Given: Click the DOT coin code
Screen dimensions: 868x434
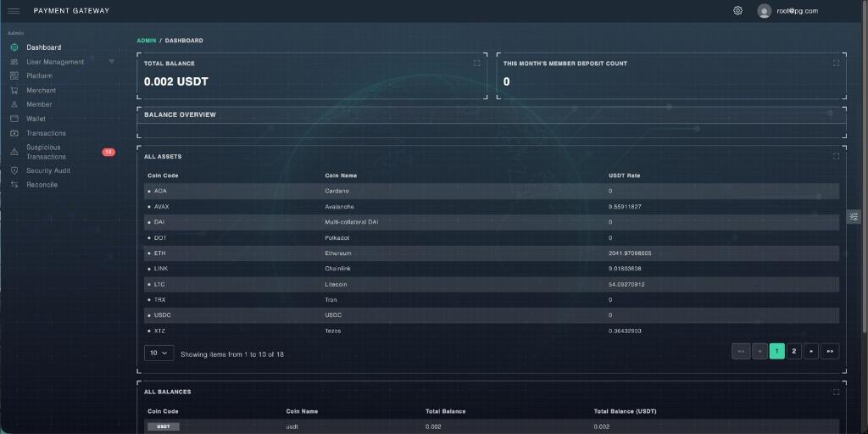Looking at the screenshot, I should [x=160, y=238].
